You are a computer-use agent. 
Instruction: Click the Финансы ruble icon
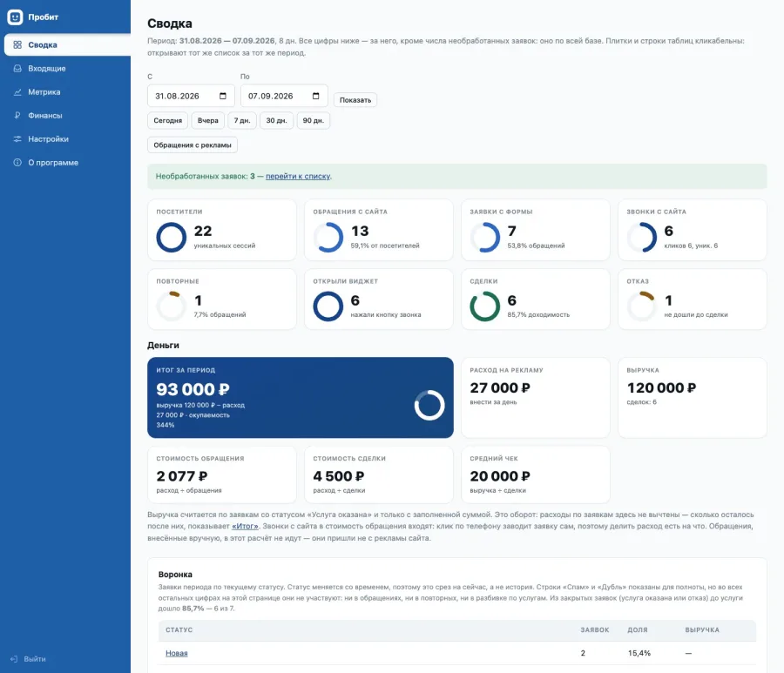click(x=17, y=116)
